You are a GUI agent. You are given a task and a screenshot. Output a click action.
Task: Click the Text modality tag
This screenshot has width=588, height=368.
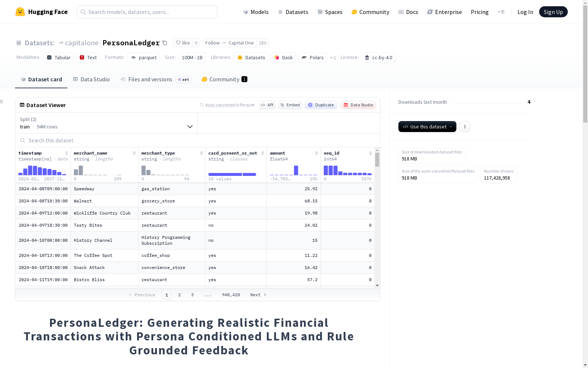[88, 57]
